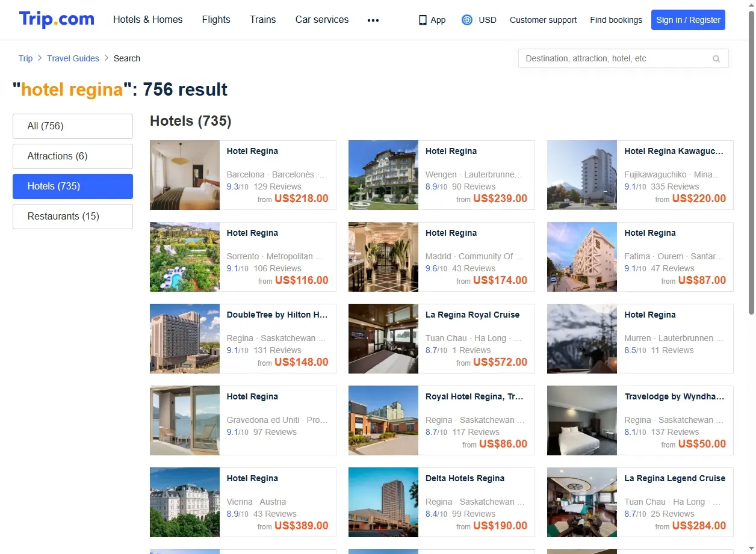The image size is (756, 554).
Task: Select the All (756) filter tab
Action: tap(73, 126)
